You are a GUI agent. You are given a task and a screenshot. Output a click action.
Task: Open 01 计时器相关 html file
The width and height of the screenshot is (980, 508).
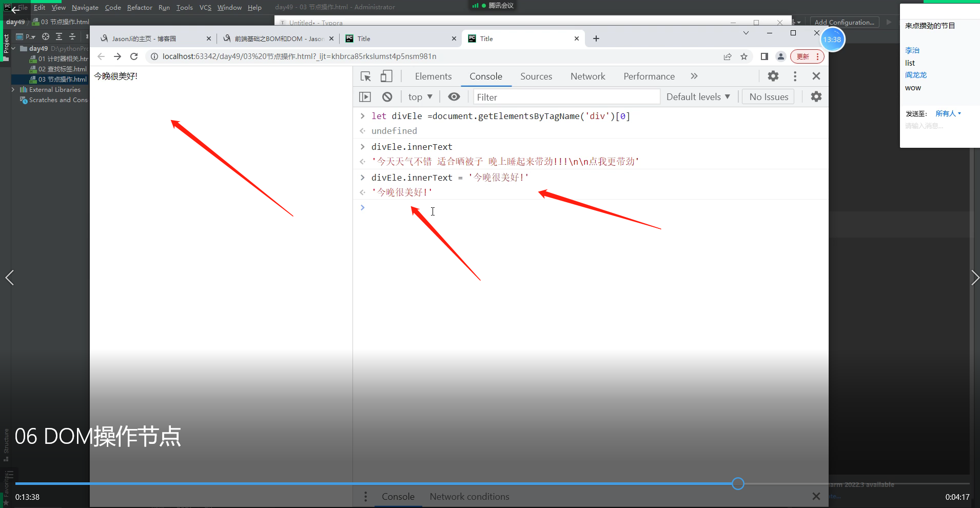(x=58, y=59)
